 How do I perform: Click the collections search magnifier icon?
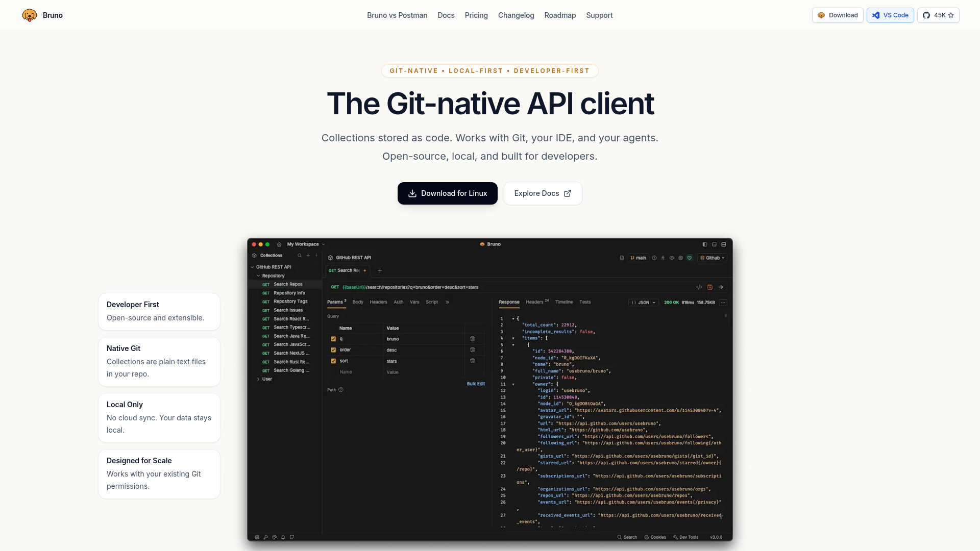click(x=300, y=256)
